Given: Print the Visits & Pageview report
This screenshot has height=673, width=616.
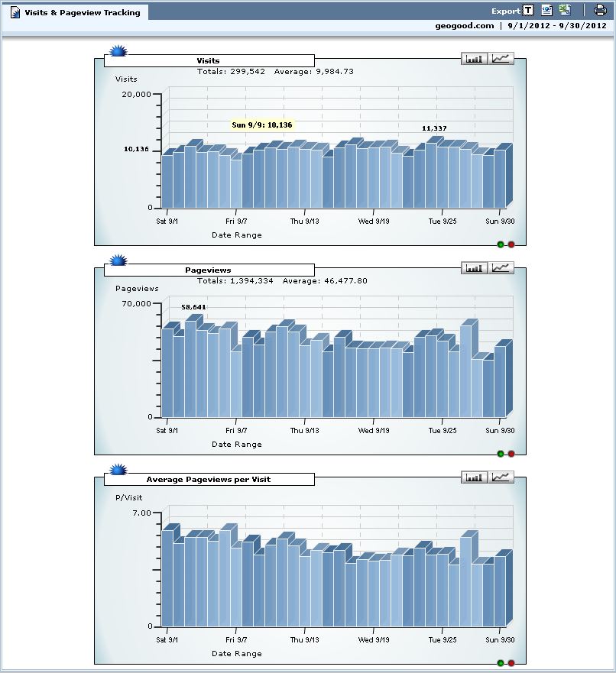Looking at the screenshot, I should tap(600, 10).
